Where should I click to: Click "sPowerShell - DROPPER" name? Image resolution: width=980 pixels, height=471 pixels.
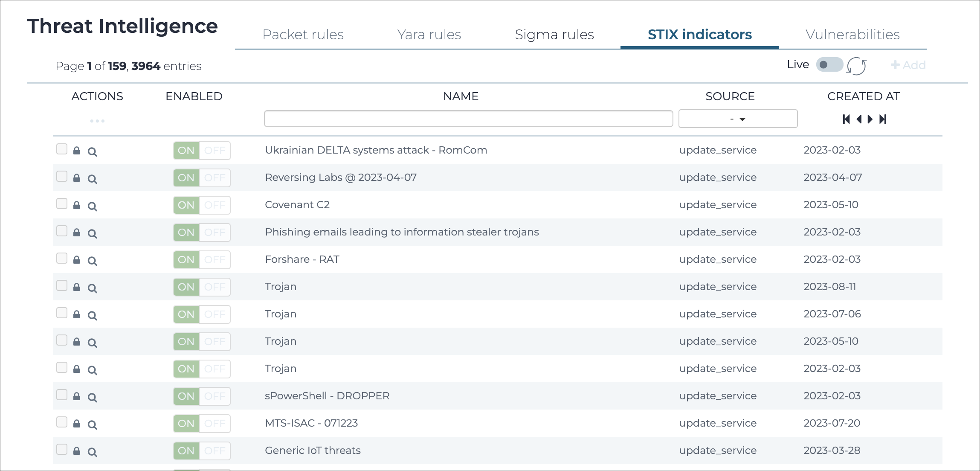tap(327, 396)
